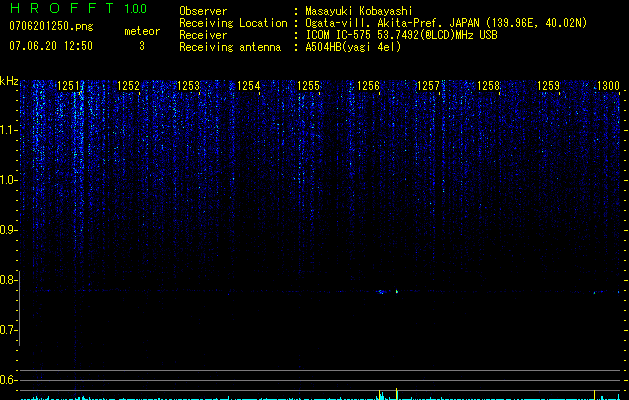
Task: Click the 0.9 kHz axis label
Action: point(7,230)
